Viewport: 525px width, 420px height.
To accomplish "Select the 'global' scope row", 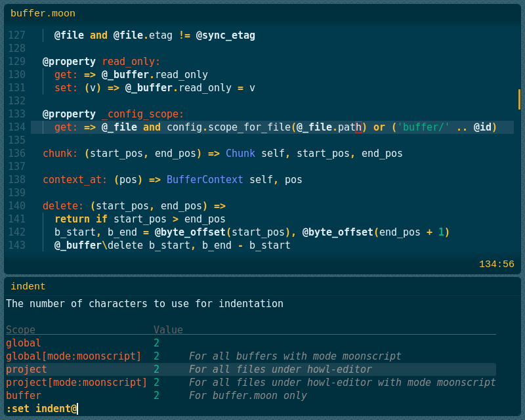I will (x=24, y=343).
